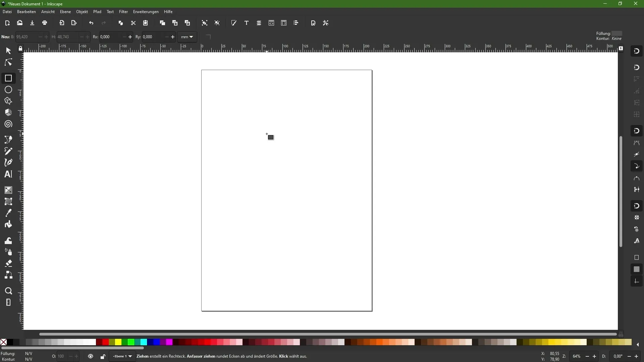Select the Gradient tool
The width and height of the screenshot is (644, 362).
click(8, 190)
